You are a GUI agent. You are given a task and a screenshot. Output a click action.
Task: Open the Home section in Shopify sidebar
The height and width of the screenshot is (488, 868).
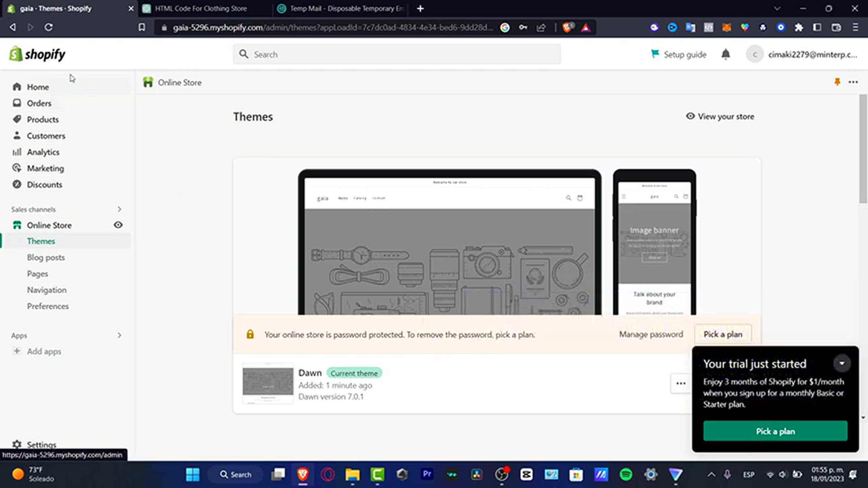coord(38,87)
